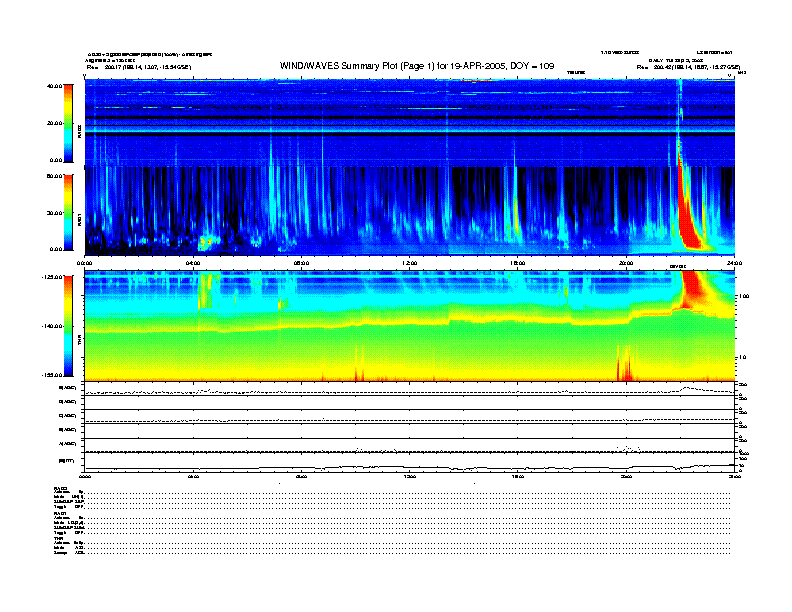This screenshot has width=792, height=612.
Task: Click the RAD1 color scale bar
Action: coord(68,212)
